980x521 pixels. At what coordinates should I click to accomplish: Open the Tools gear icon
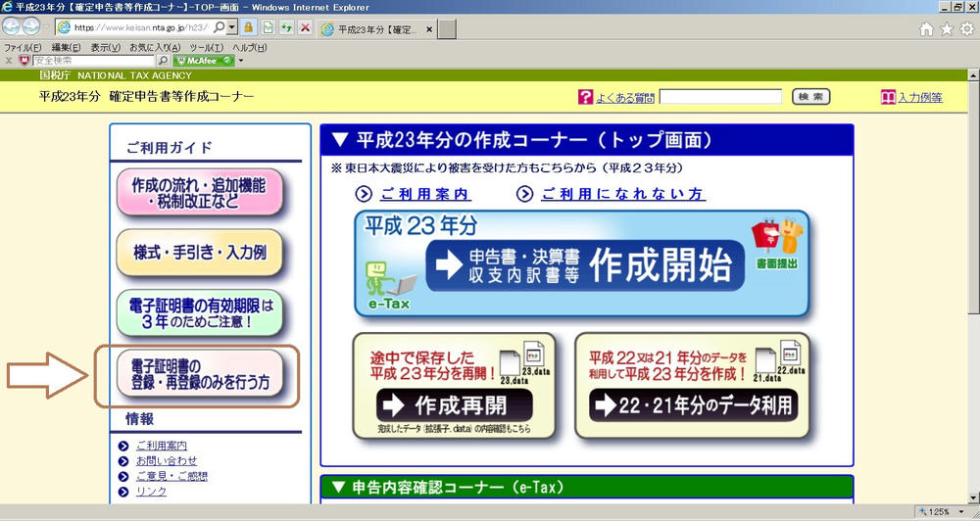967,28
